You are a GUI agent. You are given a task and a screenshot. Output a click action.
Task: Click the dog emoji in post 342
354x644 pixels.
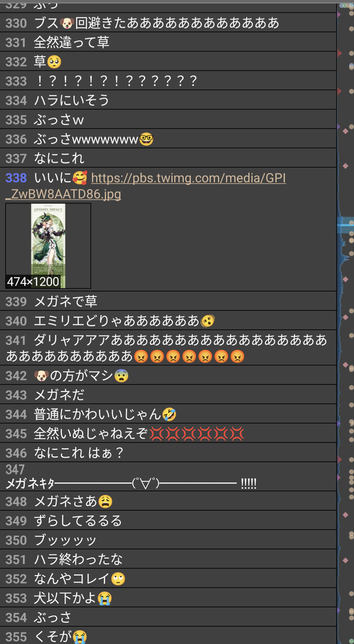click(x=41, y=376)
